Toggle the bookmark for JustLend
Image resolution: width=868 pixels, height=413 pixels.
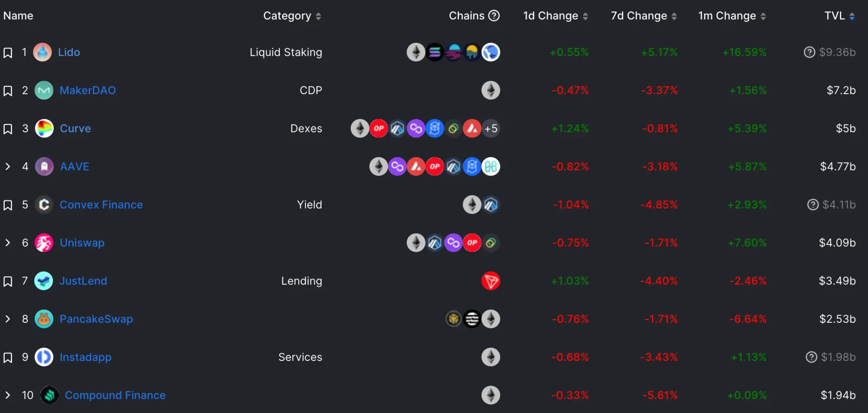(x=8, y=282)
